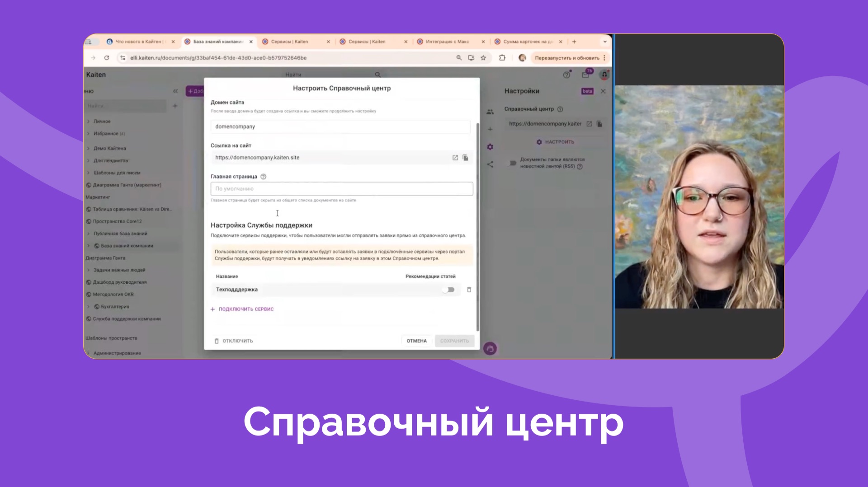Bookmark page with star icon
Image resolution: width=868 pixels, height=487 pixels.
tap(483, 58)
